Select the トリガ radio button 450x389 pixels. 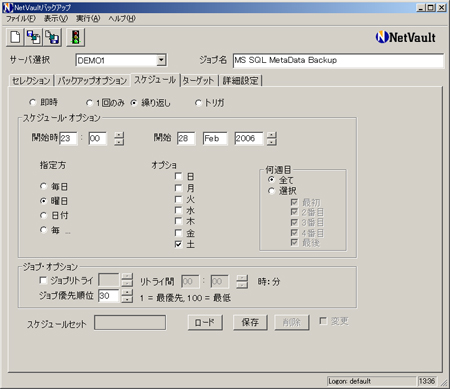click(x=198, y=103)
